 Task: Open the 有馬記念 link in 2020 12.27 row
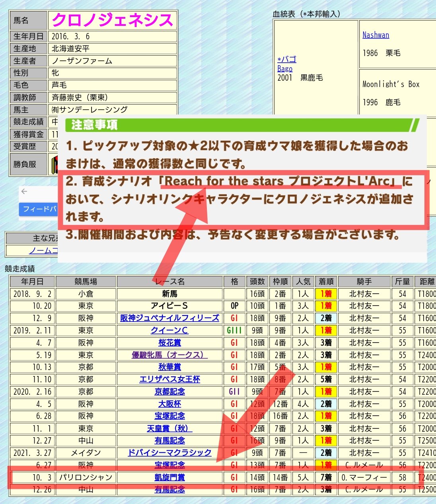pos(169,440)
